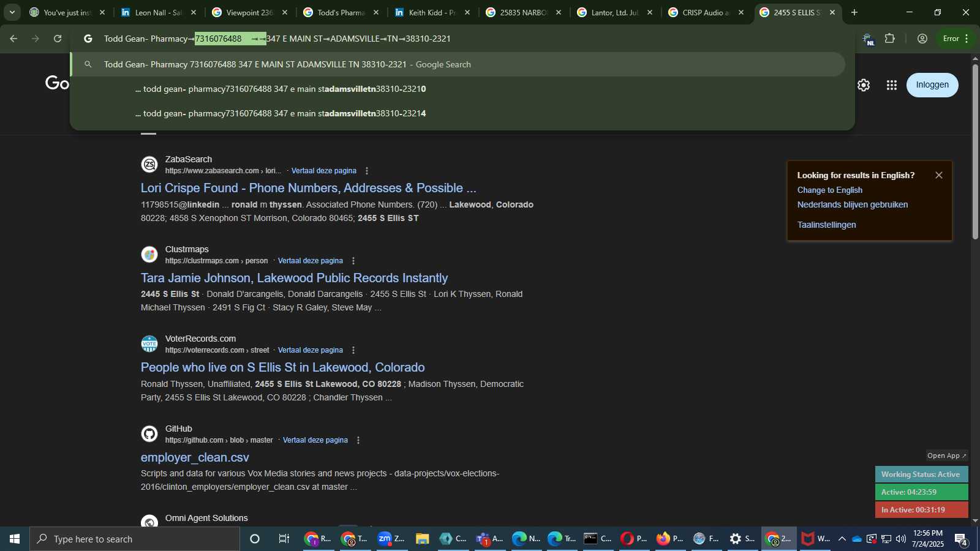Show hidden system tray icons
This screenshot has height=551, width=980.
pyautogui.click(x=842, y=539)
